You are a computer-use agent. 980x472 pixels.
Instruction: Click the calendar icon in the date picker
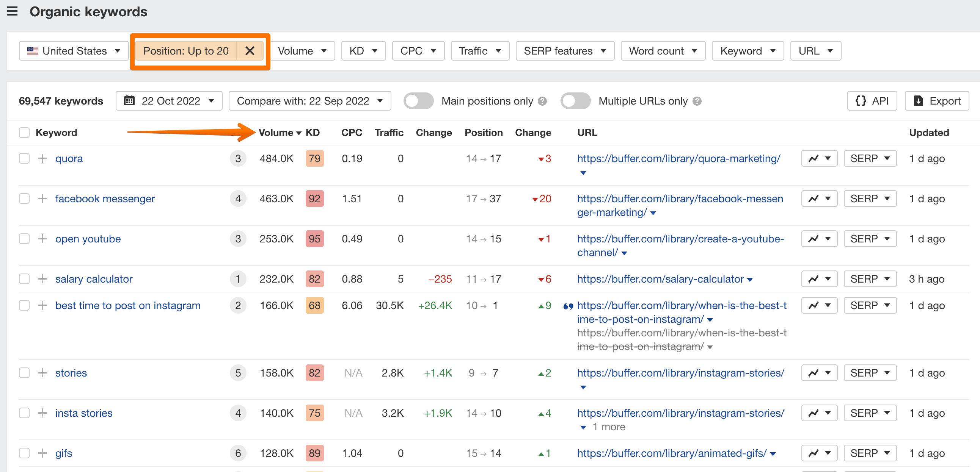(129, 101)
